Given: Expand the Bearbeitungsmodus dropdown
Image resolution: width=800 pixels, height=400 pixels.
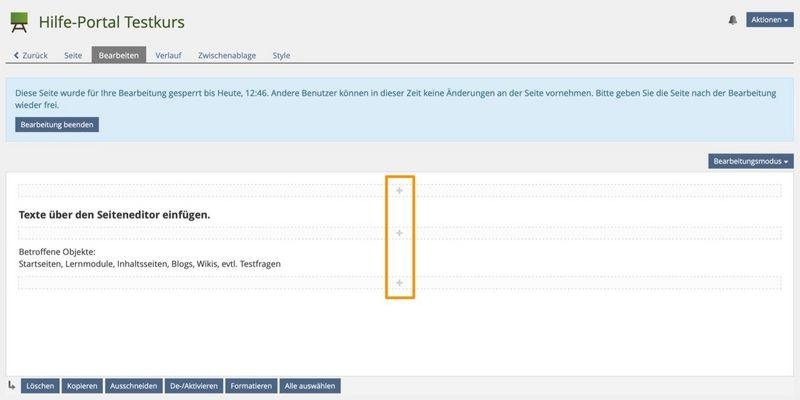Looking at the screenshot, I should click(x=751, y=161).
